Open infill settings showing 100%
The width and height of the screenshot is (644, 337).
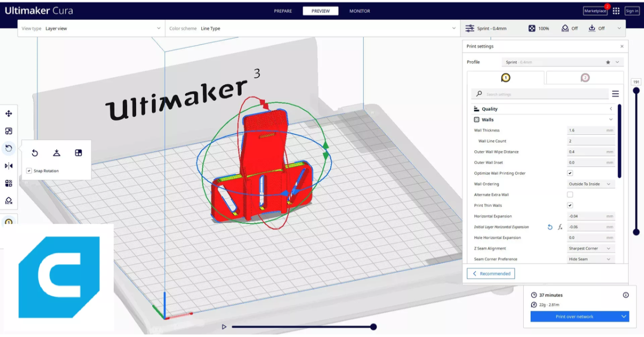click(x=537, y=28)
